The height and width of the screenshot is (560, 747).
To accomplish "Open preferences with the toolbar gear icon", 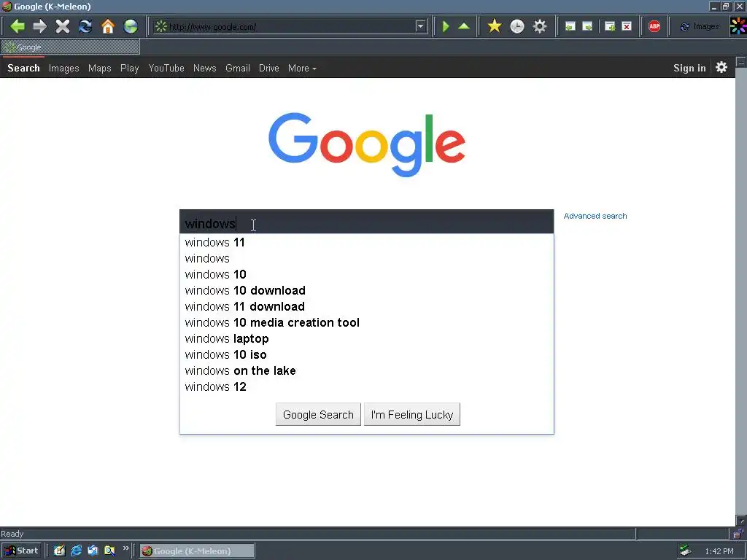I will tap(540, 26).
